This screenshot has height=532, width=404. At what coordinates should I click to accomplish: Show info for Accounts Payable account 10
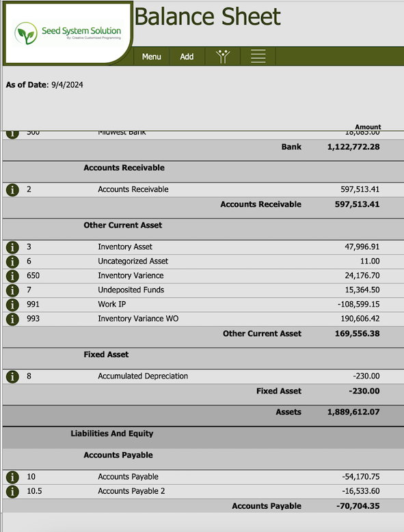pos(12,477)
